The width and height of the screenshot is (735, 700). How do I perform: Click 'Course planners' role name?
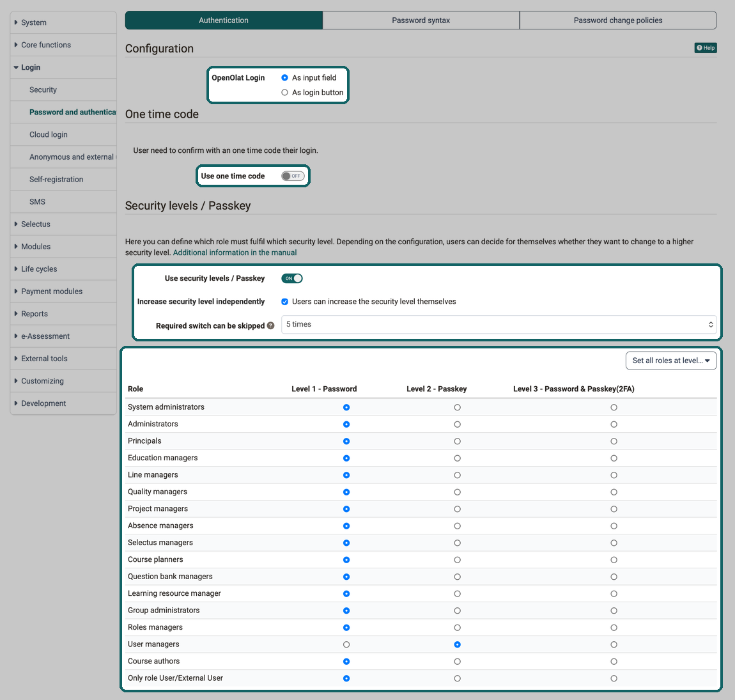pyautogui.click(x=155, y=559)
